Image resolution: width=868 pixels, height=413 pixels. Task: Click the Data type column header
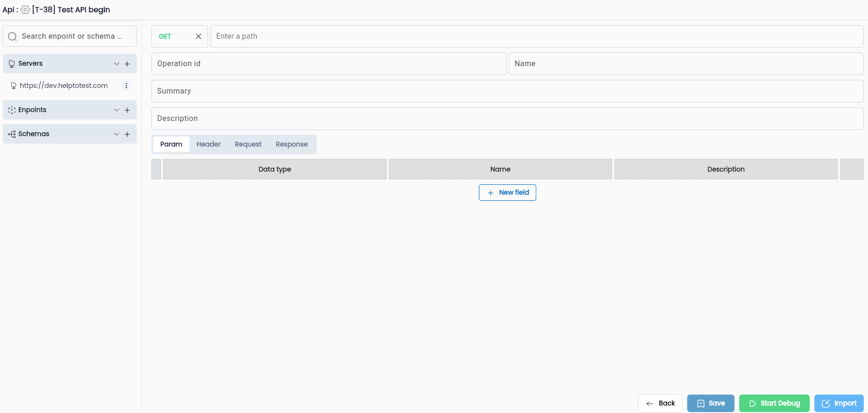pos(275,169)
